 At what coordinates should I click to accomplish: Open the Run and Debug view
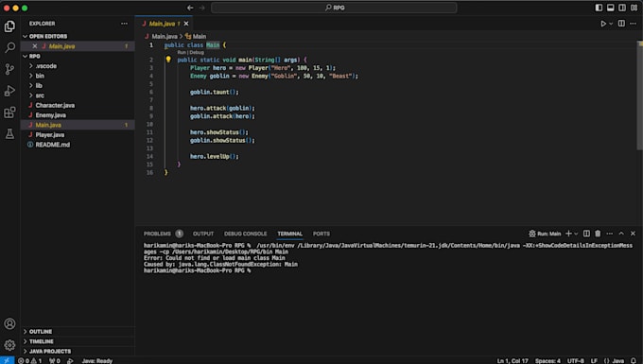pyautogui.click(x=9, y=91)
